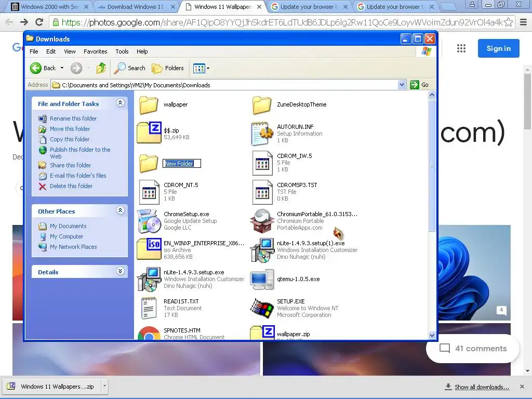The image size is (532, 399).
Task: Select the nLite-1.4.9.3.setup.exe icon
Action: pos(149,279)
